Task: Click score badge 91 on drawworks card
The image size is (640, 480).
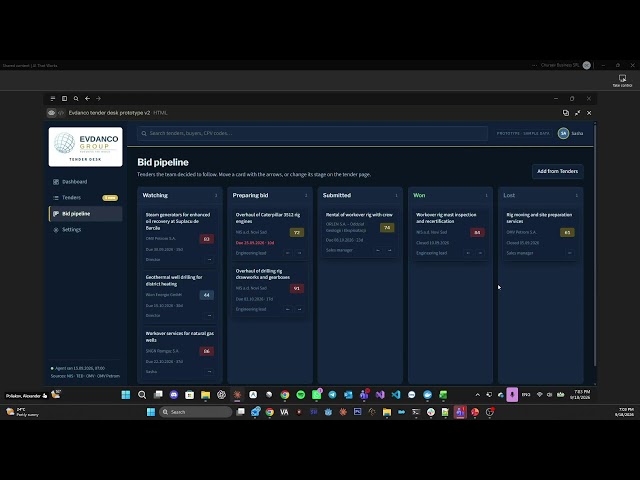Action: tap(297, 288)
